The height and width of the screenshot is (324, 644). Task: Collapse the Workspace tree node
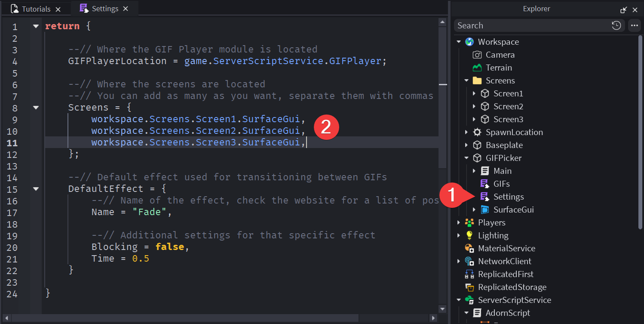point(459,42)
